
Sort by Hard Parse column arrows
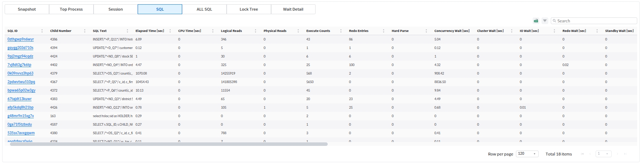tap(426, 31)
